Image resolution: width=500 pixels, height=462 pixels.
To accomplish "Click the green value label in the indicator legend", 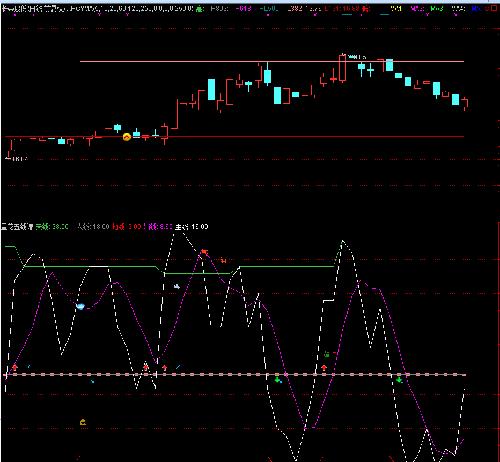I will point(52,227).
